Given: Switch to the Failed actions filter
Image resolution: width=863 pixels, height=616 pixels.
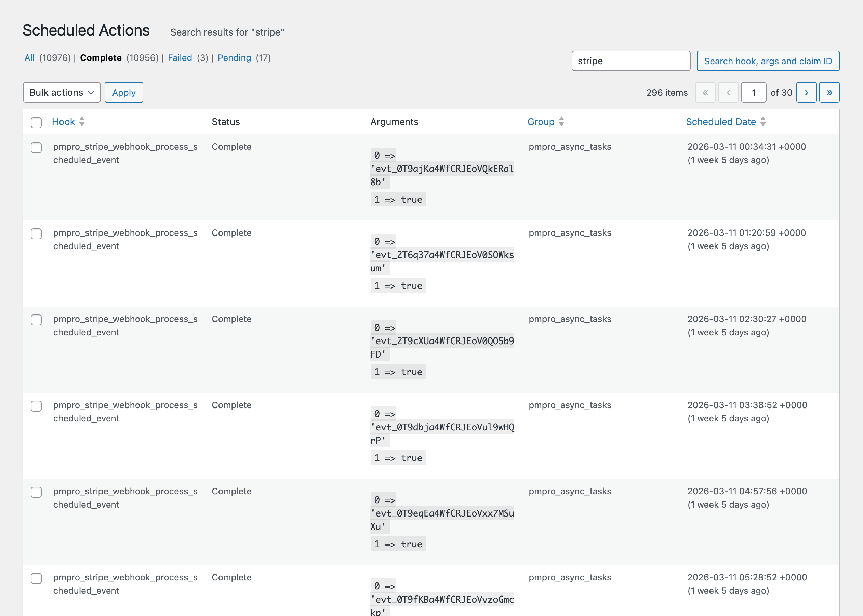Looking at the screenshot, I should tap(180, 58).
